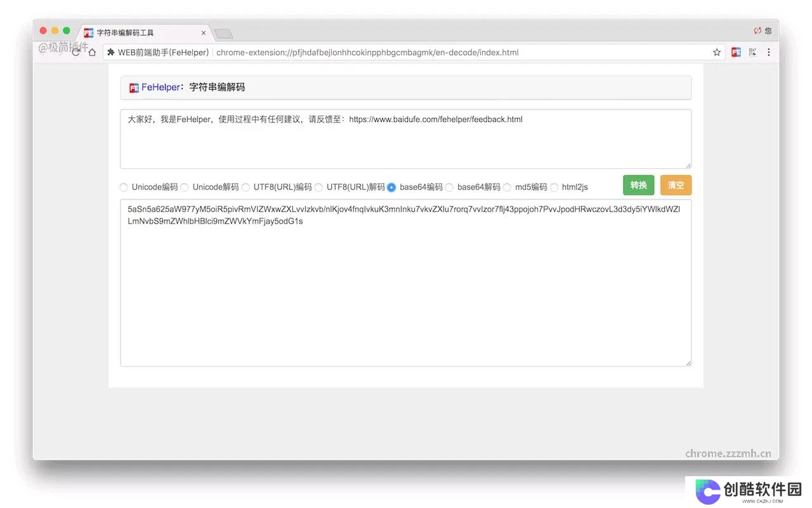812x508 pixels.
Task: Choose the UTF8(URL)解码 option
Action: [318, 187]
